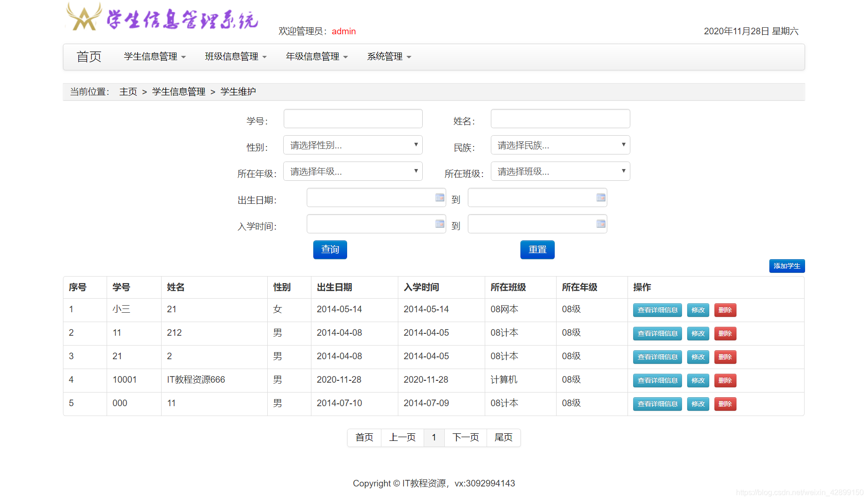The image size is (868, 501).
Task: View details for student 000
Action: pos(658,404)
